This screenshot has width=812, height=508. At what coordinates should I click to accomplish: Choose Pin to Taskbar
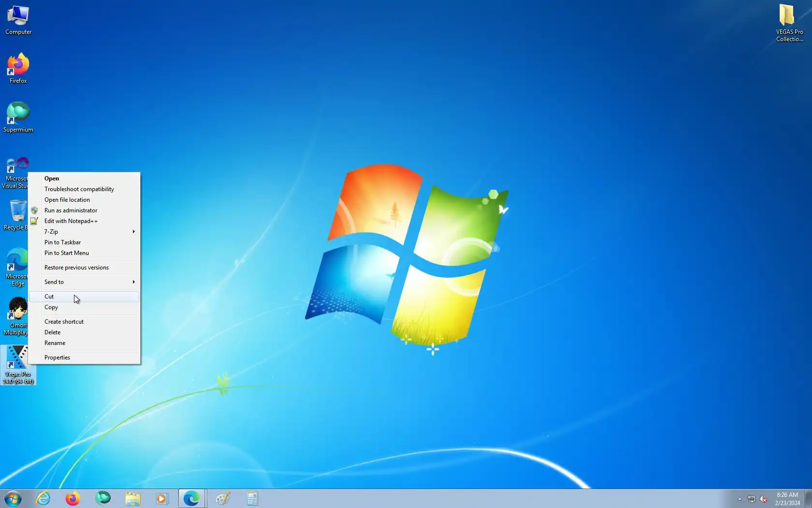84,242
